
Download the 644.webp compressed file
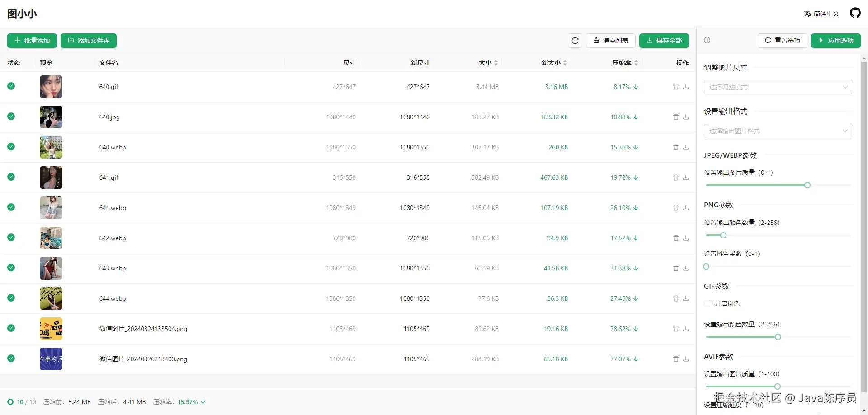tap(686, 298)
